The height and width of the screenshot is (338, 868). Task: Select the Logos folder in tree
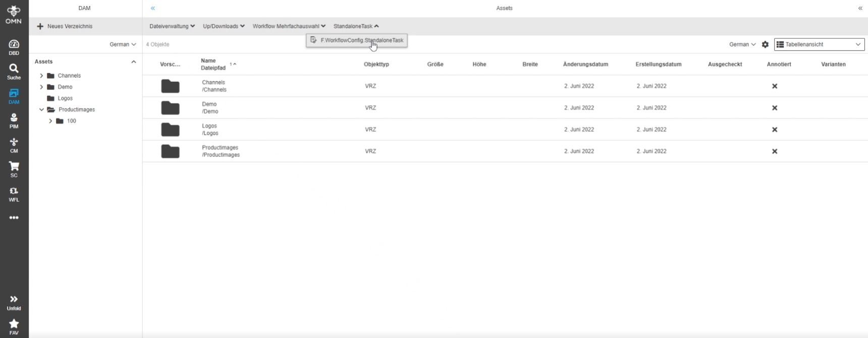[65, 98]
